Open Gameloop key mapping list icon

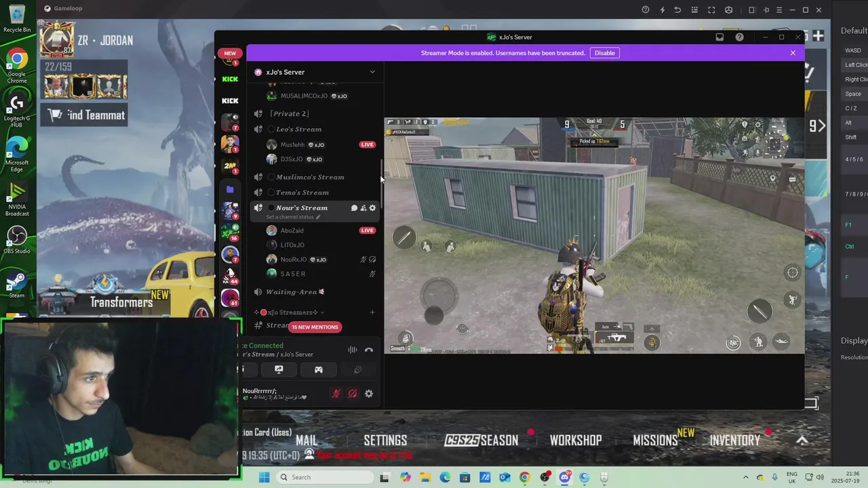click(x=694, y=9)
